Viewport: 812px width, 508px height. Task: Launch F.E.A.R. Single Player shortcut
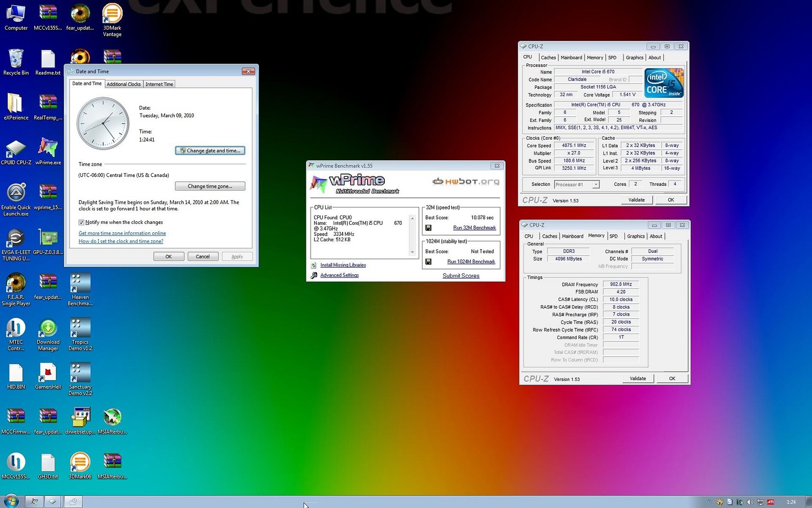pyautogui.click(x=16, y=290)
